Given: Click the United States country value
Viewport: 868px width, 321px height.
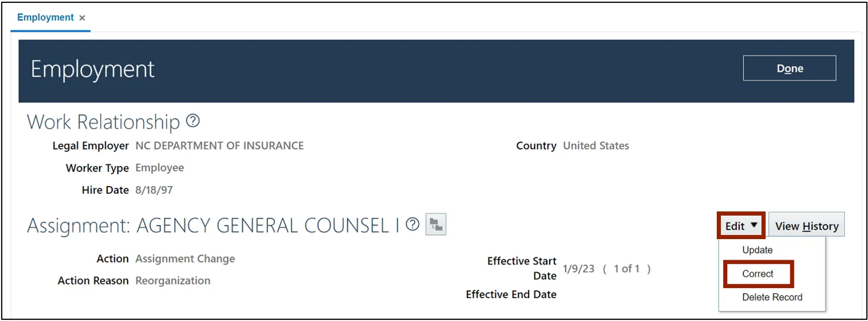Looking at the screenshot, I should [x=596, y=145].
